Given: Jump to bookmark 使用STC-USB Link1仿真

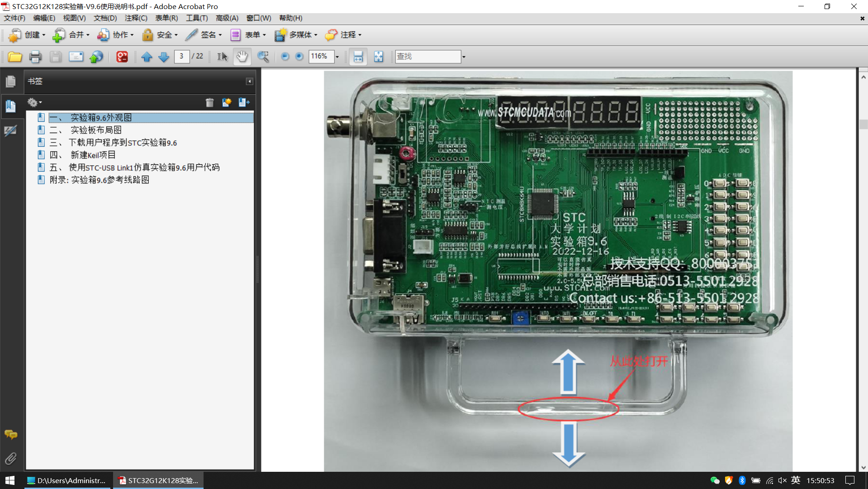Looking at the screenshot, I should (x=134, y=168).
